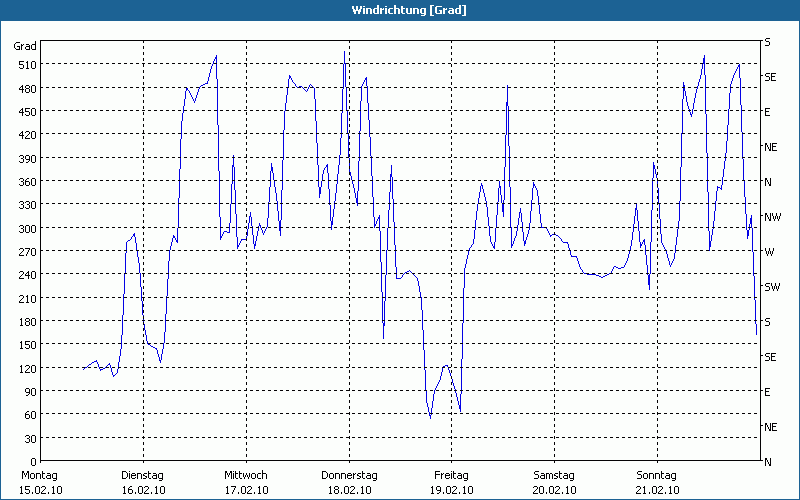Select the 60 degree axis label

pos(31,415)
